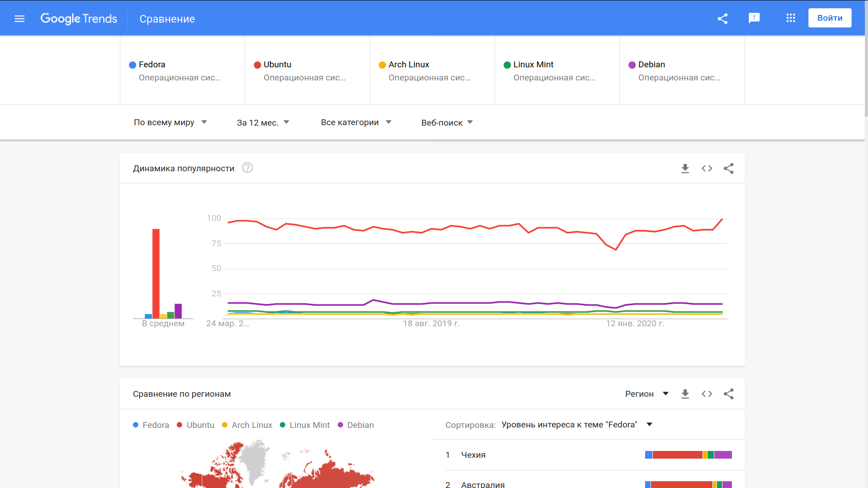
Task: Open the По всему миру region dropdown
Action: 170,122
